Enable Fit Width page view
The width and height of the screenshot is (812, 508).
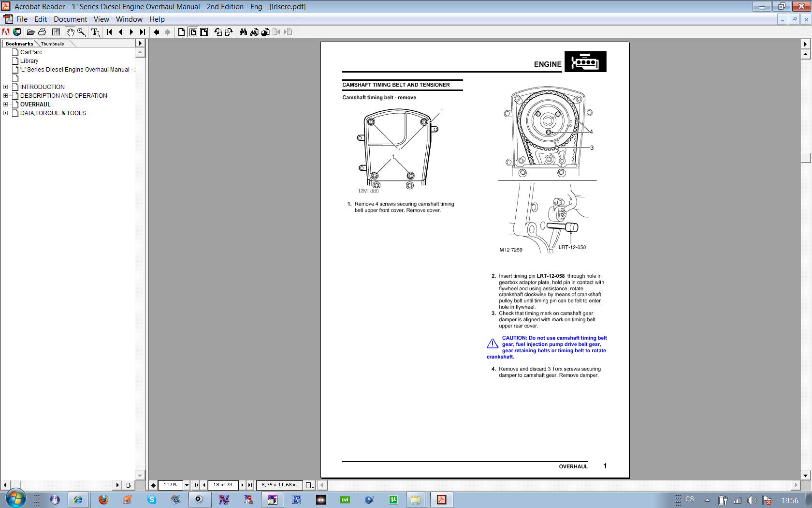click(x=204, y=32)
